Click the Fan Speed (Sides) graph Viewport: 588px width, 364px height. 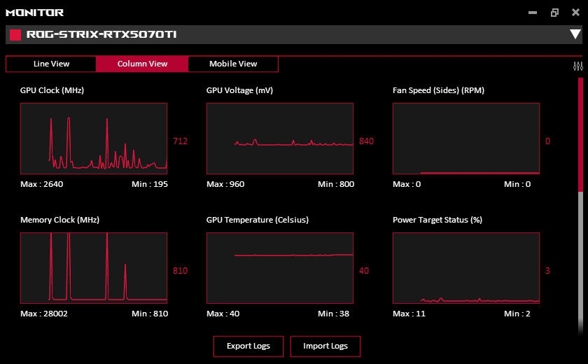pos(466,139)
